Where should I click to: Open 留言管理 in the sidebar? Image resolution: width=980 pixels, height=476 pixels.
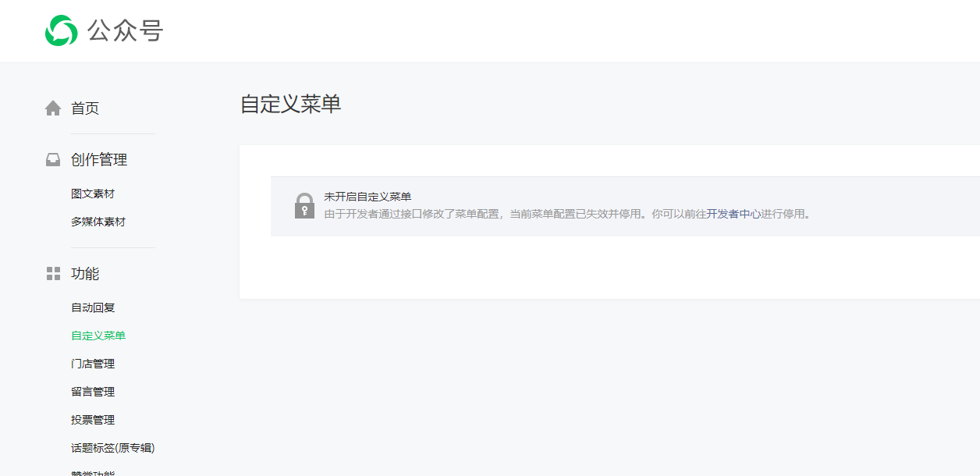click(93, 392)
